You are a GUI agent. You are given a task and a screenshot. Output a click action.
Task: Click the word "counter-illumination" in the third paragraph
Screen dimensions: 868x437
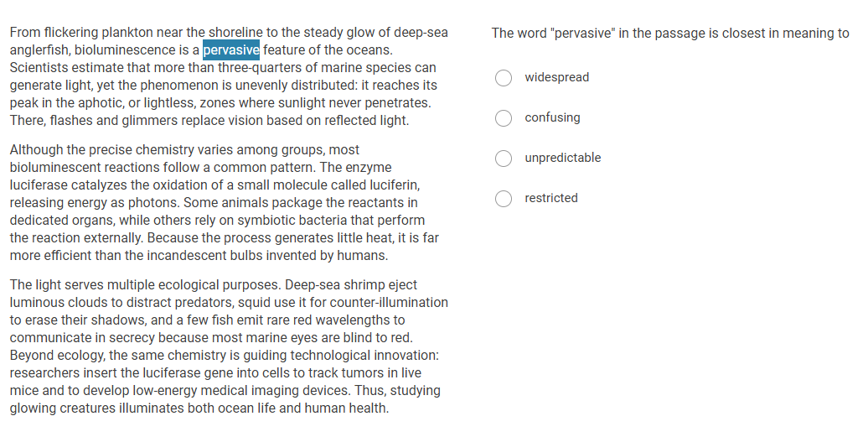[x=390, y=302]
